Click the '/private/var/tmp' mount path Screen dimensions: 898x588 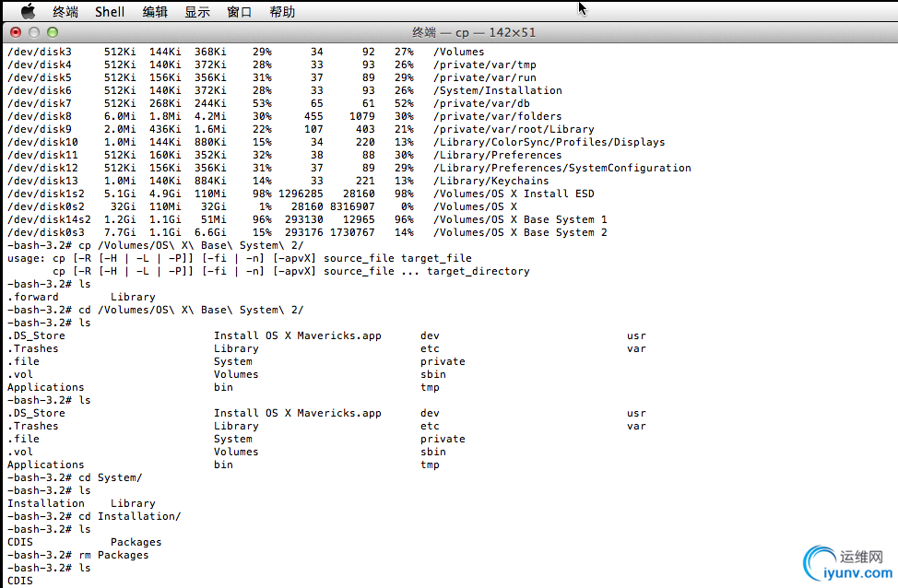click(x=485, y=65)
